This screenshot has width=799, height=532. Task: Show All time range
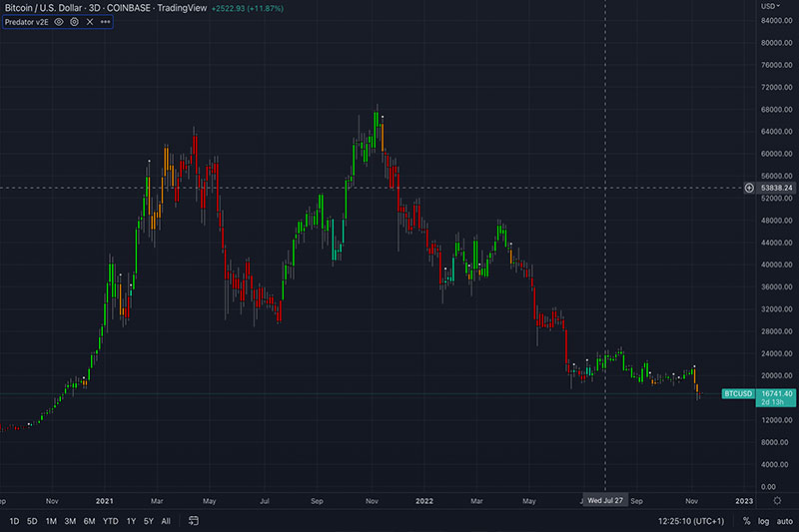[166, 521]
